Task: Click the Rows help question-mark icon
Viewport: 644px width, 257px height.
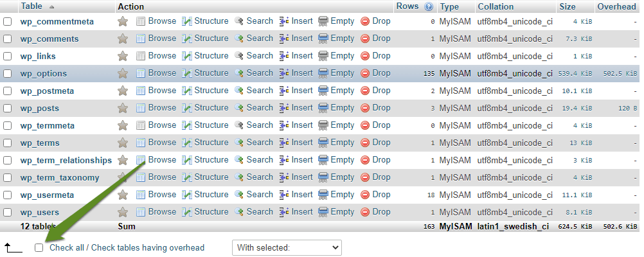Action: tap(429, 6)
